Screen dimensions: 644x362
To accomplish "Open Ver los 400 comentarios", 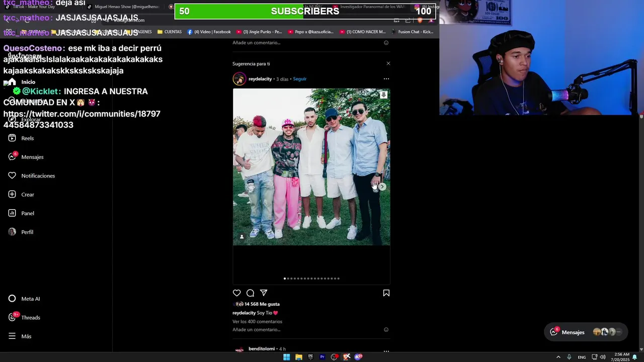I will [257, 322].
